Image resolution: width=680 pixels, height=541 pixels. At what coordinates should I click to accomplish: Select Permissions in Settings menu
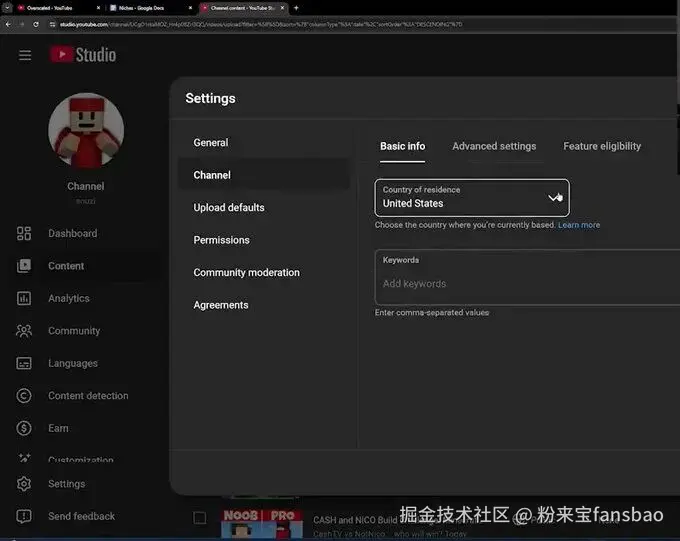222,240
